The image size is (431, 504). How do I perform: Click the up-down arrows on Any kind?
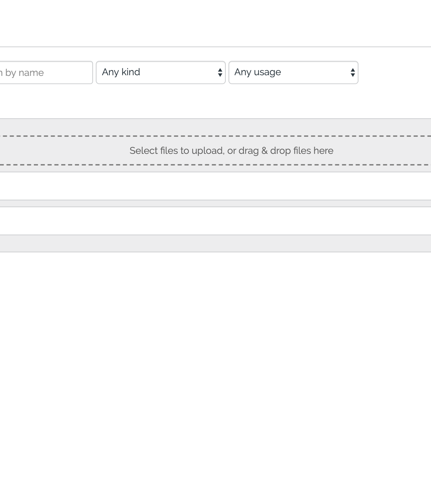click(x=220, y=72)
